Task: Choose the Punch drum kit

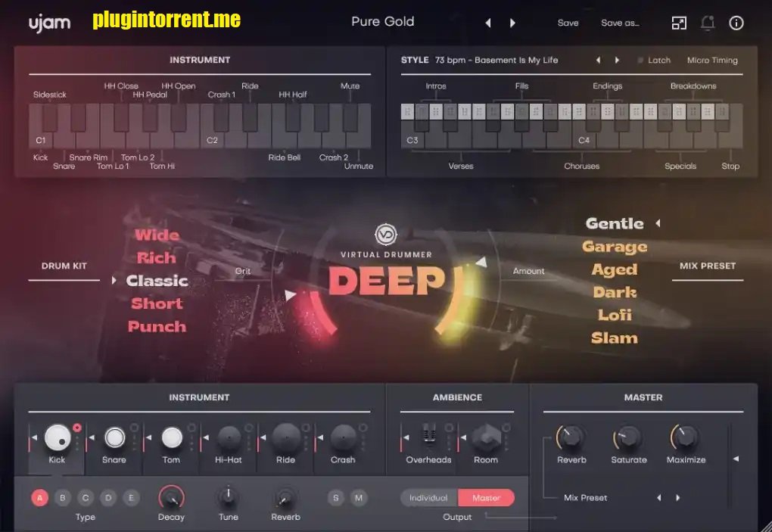Action: 157,326
